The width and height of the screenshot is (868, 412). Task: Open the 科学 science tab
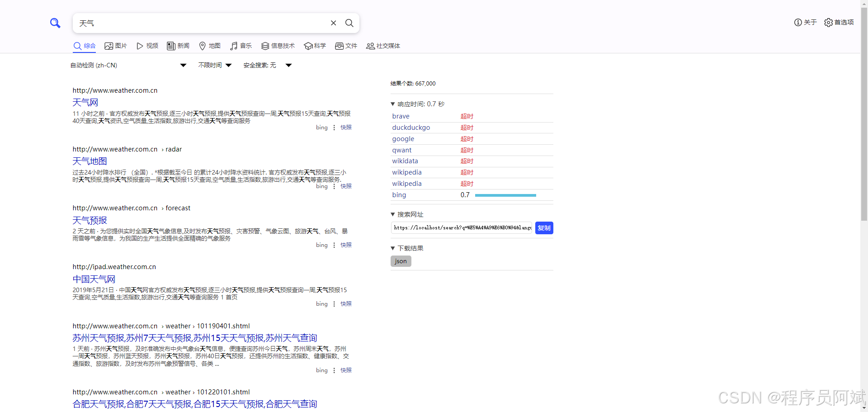click(315, 46)
